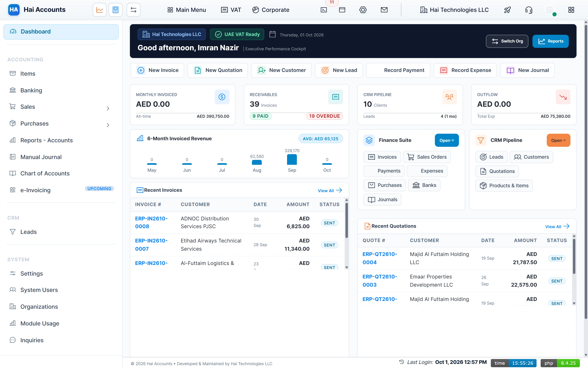
Task: Open Chart of Accounts in sidebar
Action: click(61, 173)
